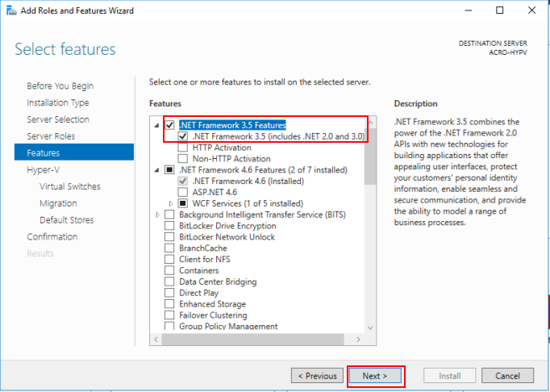The width and height of the screenshot is (550, 392).
Task: Collapse the .NET Framework 3.5 Features node
Action: 156,125
